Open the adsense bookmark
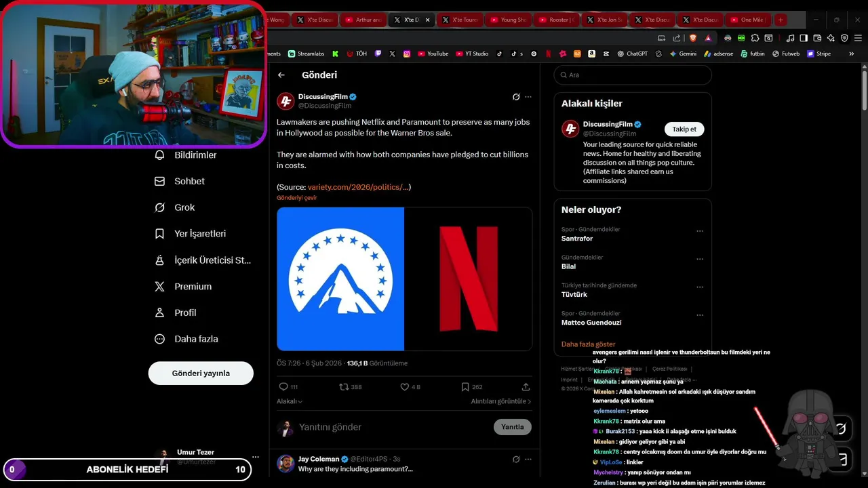 tap(719, 54)
